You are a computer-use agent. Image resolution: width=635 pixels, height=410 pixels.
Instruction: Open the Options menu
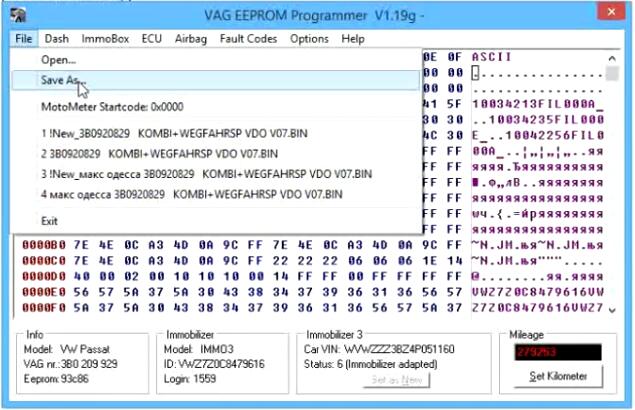[x=309, y=39]
